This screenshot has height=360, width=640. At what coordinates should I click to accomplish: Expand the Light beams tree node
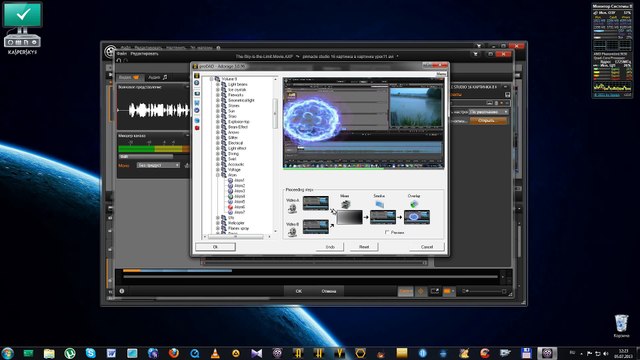pyautogui.click(x=218, y=84)
